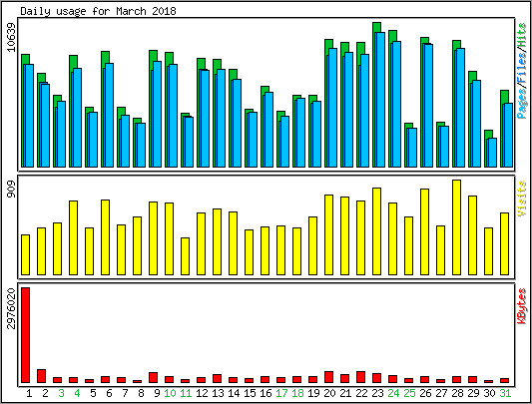Select green day label 4

(x=77, y=393)
